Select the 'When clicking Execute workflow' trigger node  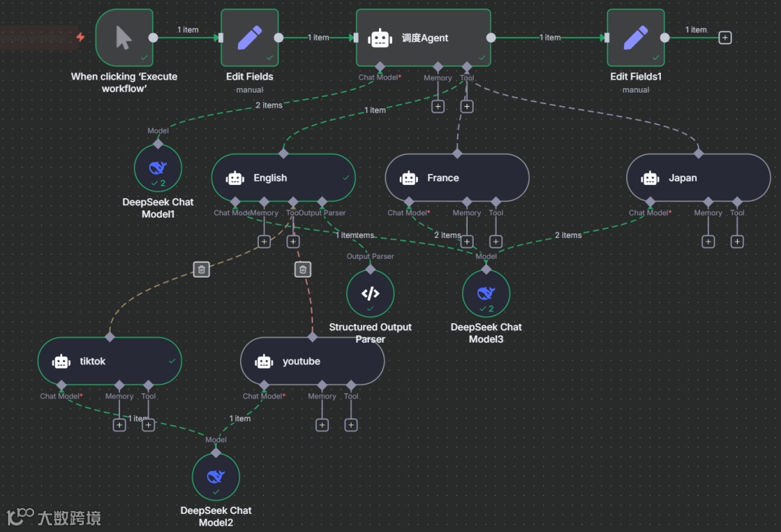[124, 38]
